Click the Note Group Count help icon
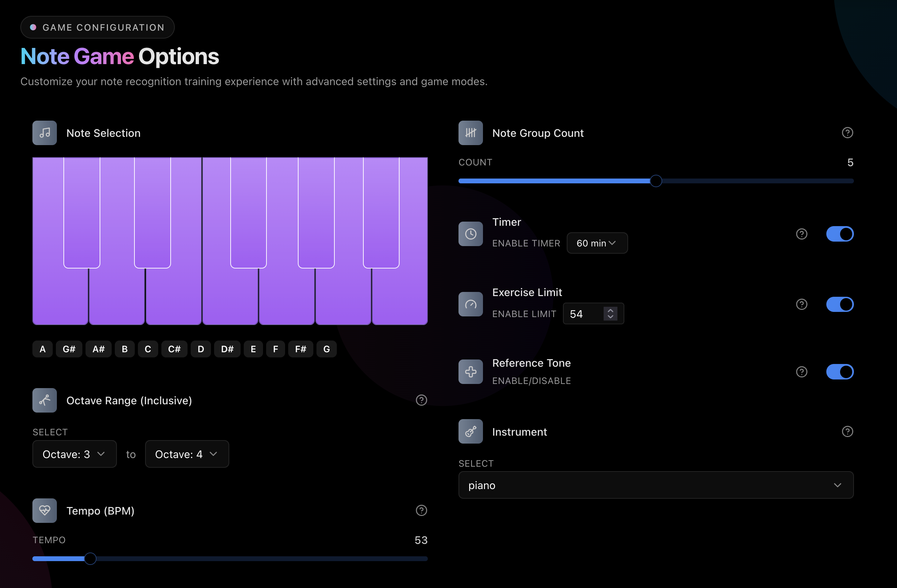Screen dimensions: 897x588 tap(847, 133)
